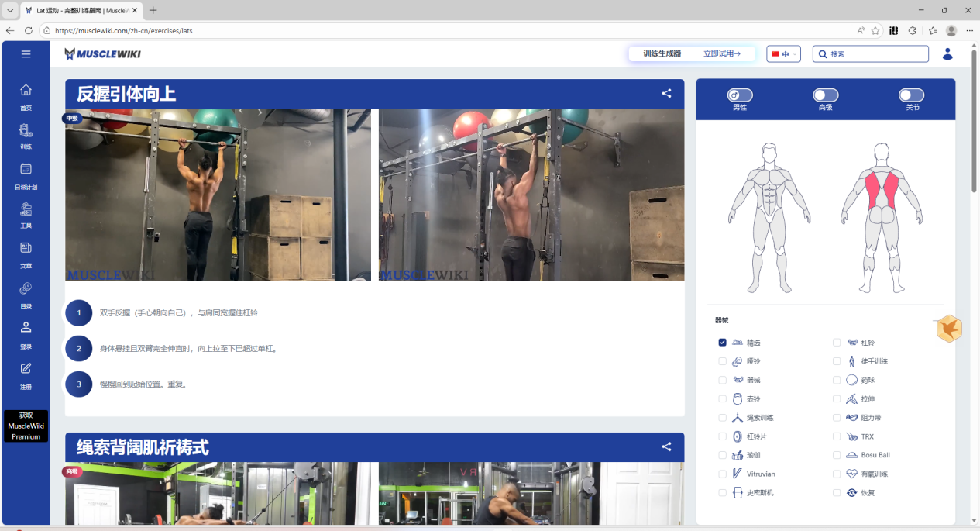
Task: Click the 有氧训练 cardio heart icon
Action: click(851, 474)
